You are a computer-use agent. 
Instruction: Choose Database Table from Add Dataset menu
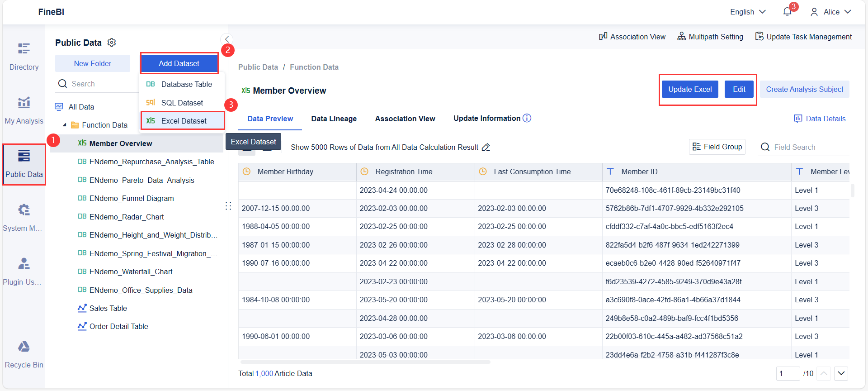pos(182,84)
